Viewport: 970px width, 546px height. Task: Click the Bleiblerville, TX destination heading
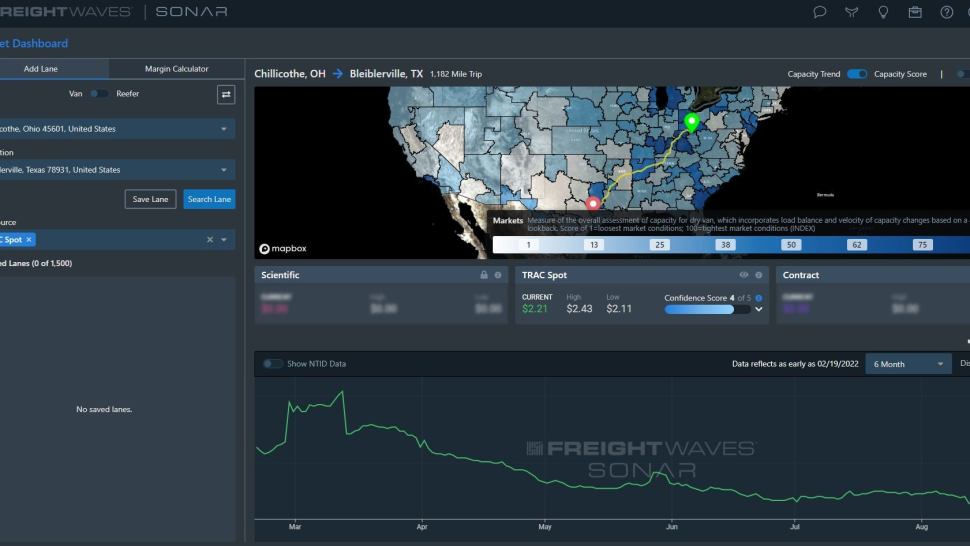386,74
